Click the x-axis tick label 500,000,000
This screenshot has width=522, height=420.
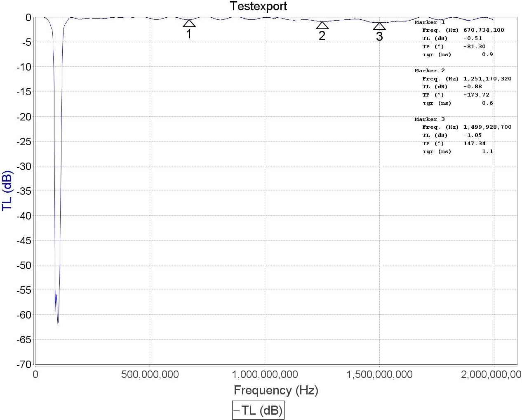click(150, 374)
